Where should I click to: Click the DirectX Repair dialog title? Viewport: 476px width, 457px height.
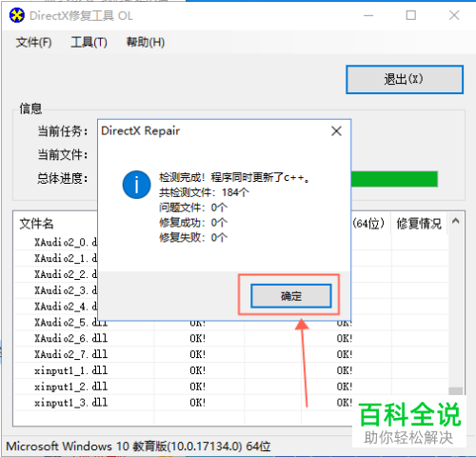pyautogui.click(x=141, y=130)
